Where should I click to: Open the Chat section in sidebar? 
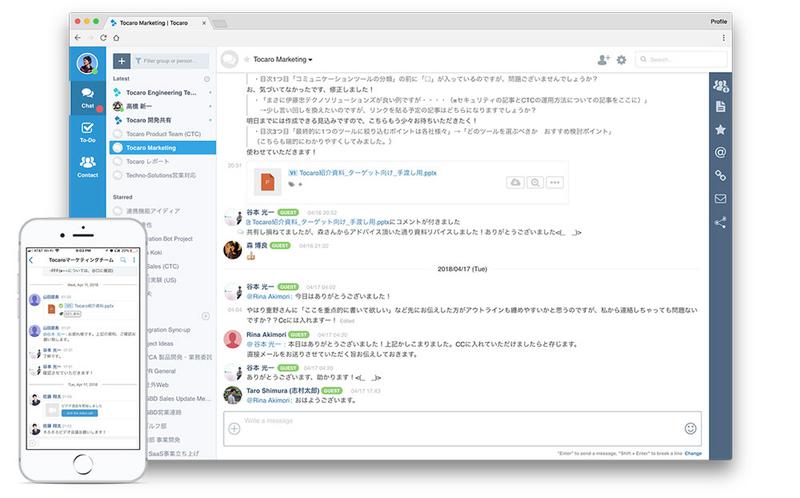88,98
